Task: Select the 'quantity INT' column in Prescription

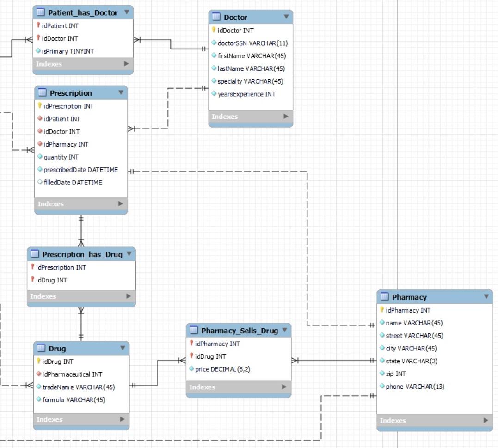Action: 81,157
